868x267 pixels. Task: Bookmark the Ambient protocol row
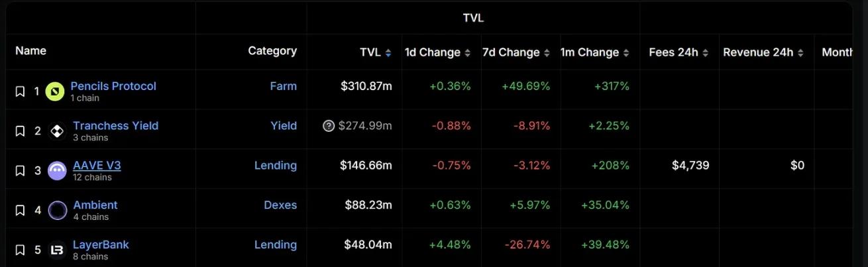20,211
